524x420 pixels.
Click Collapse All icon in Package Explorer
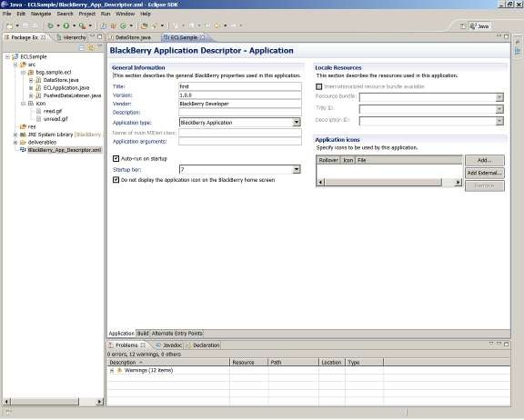[82, 48]
